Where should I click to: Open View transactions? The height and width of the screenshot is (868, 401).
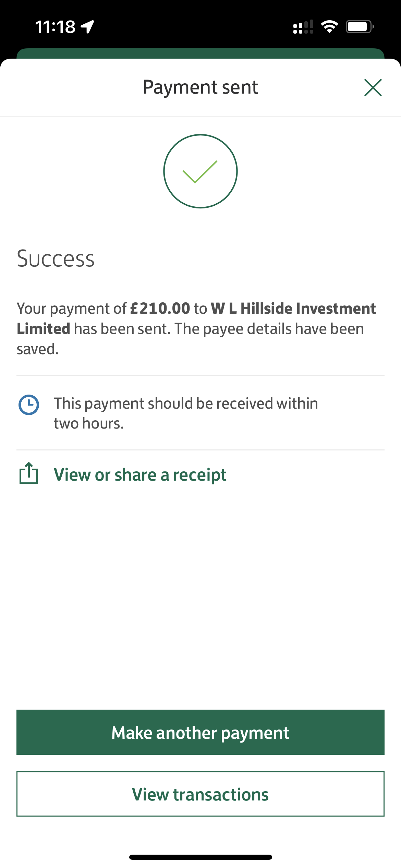point(200,794)
